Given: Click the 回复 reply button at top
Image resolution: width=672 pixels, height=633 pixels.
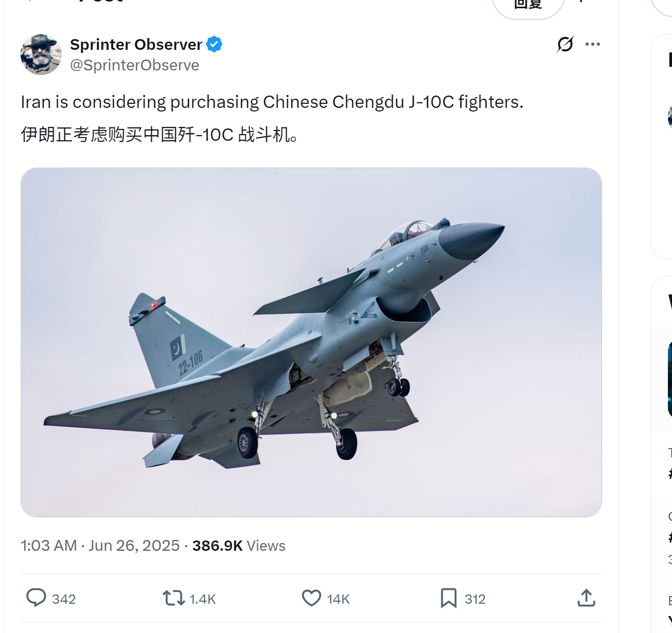Looking at the screenshot, I should (528, 5).
